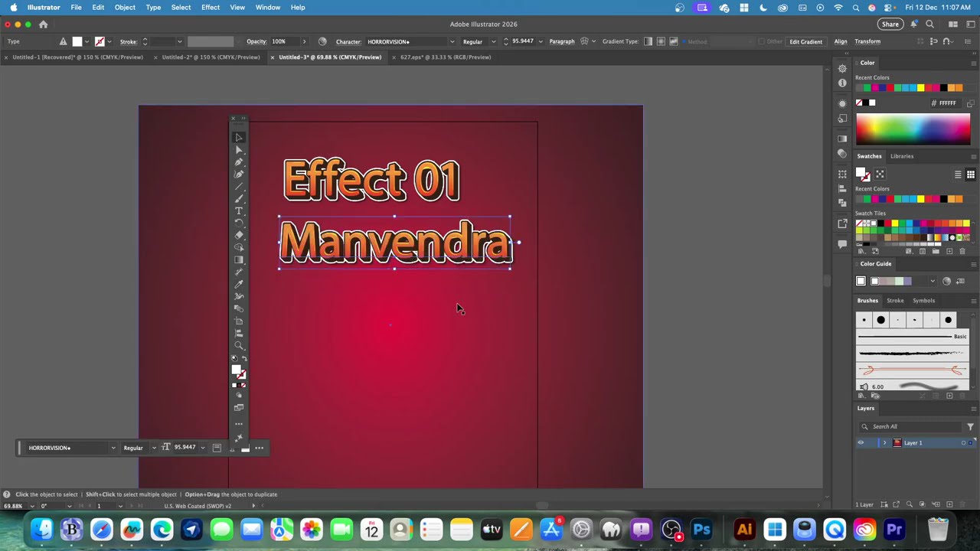The width and height of the screenshot is (980, 551).
Task: Open the font family dropdown in control bar
Action: (x=452, y=41)
